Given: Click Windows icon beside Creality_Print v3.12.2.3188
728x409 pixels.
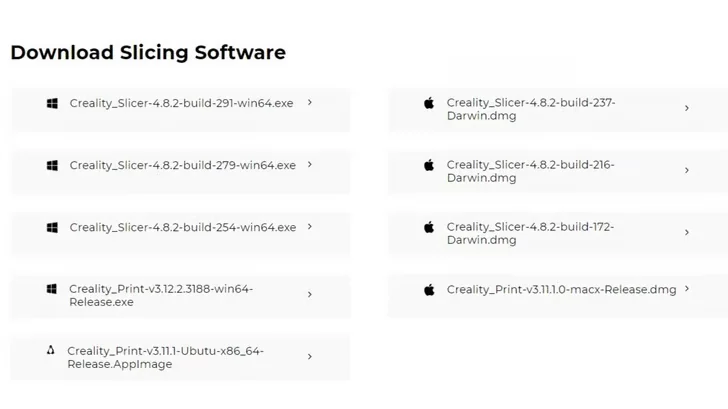Looking at the screenshot, I should pyautogui.click(x=52, y=289).
